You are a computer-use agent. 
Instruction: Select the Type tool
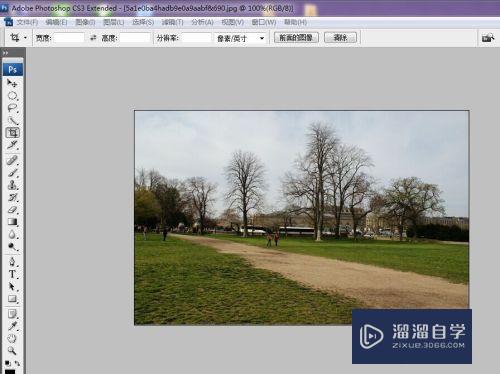12,274
